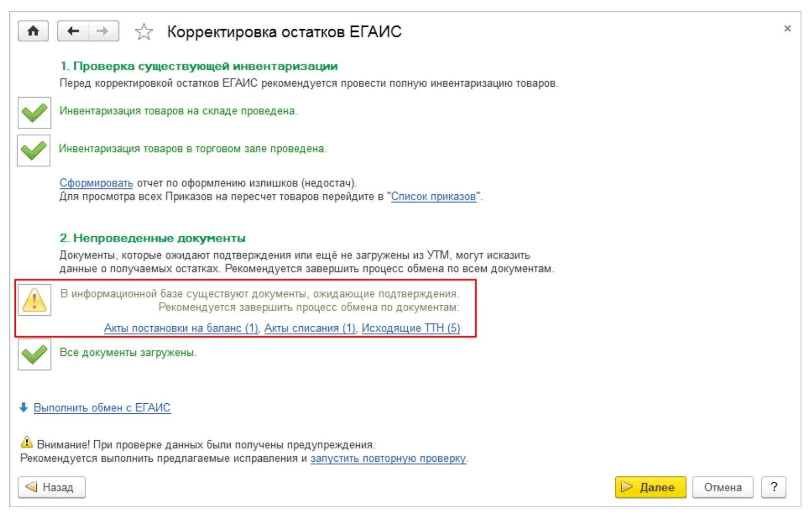Click green check next to warehouse inventory
812x520 pixels.
[x=34, y=113]
